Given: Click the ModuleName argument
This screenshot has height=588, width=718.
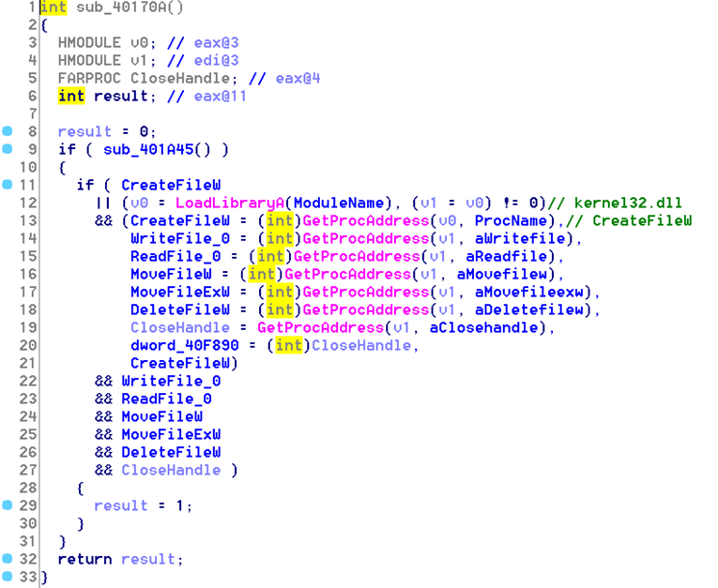Looking at the screenshot, I should [x=339, y=204].
